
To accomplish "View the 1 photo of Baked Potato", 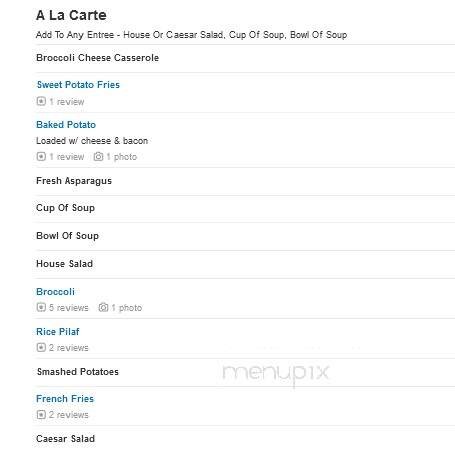I will [122, 157].
